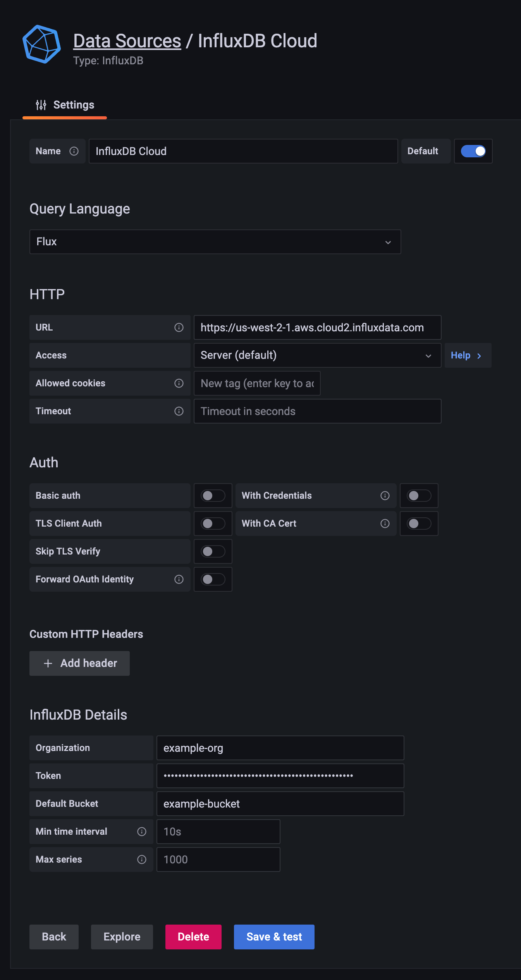The height and width of the screenshot is (980, 521).
Task: Click the 'Type: InfluxDB' subtitle text
Action: click(x=108, y=61)
